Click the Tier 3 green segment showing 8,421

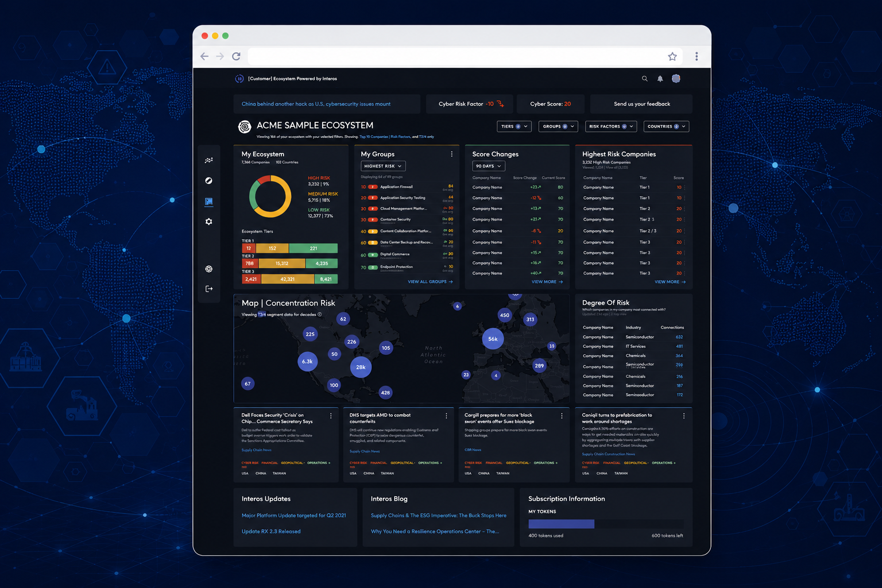326,279
